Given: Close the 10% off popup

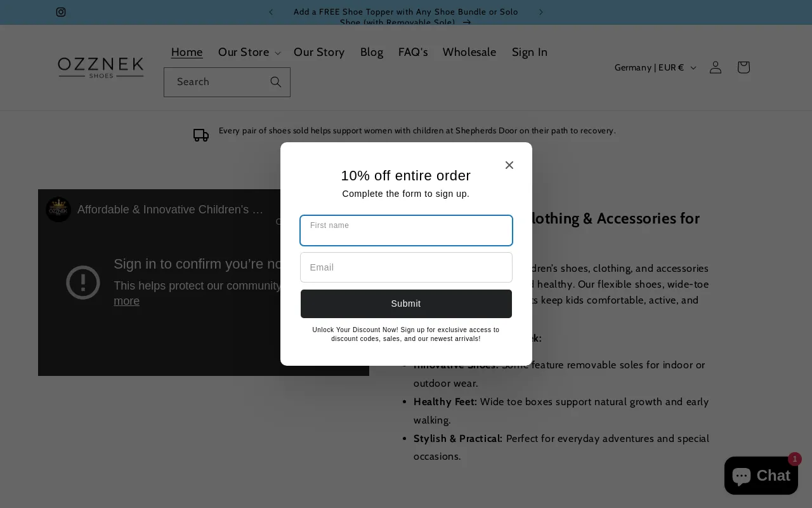Looking at the screenshot, I should click(x=509, y=165).
